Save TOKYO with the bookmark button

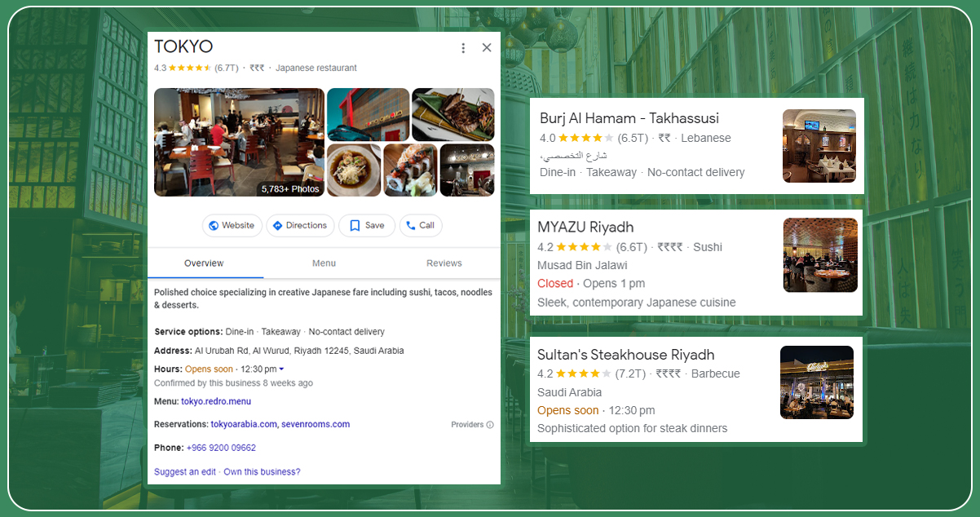367,226
